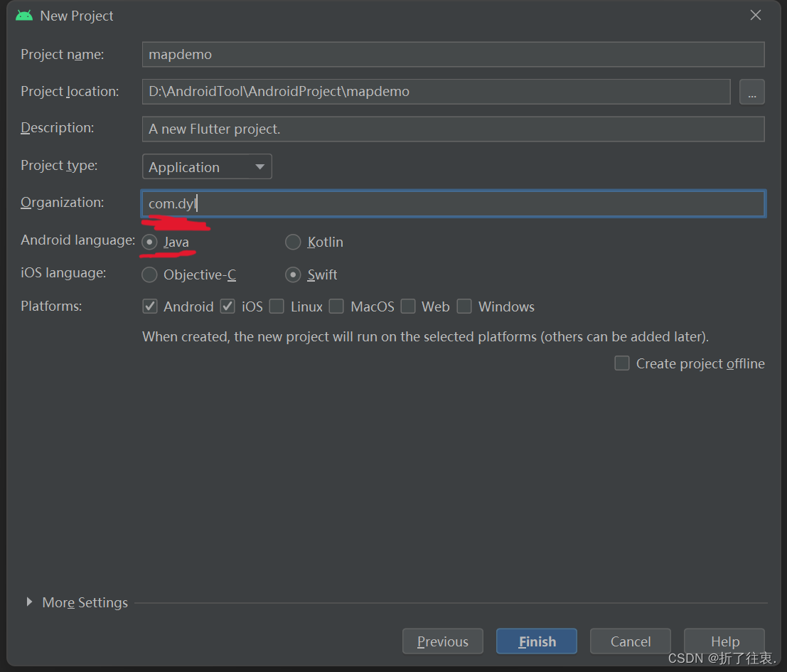
Task: Click the "Project location:" label
Action: (x=70, y=92)
